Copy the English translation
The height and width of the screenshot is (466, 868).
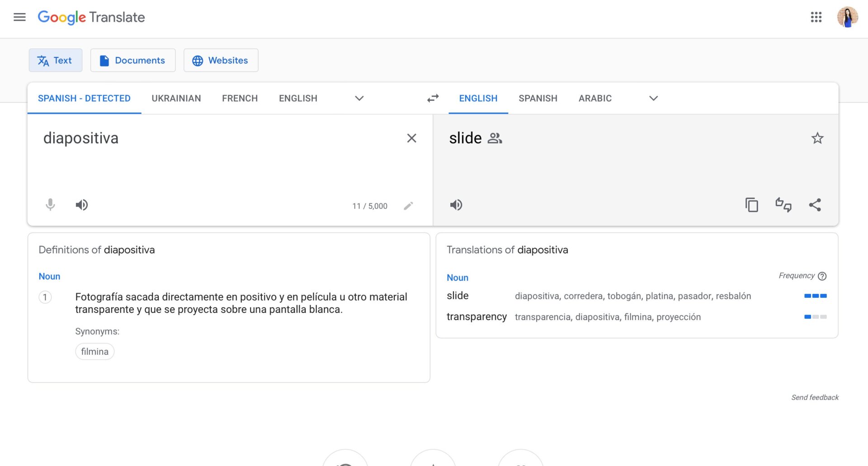[752, 205]
